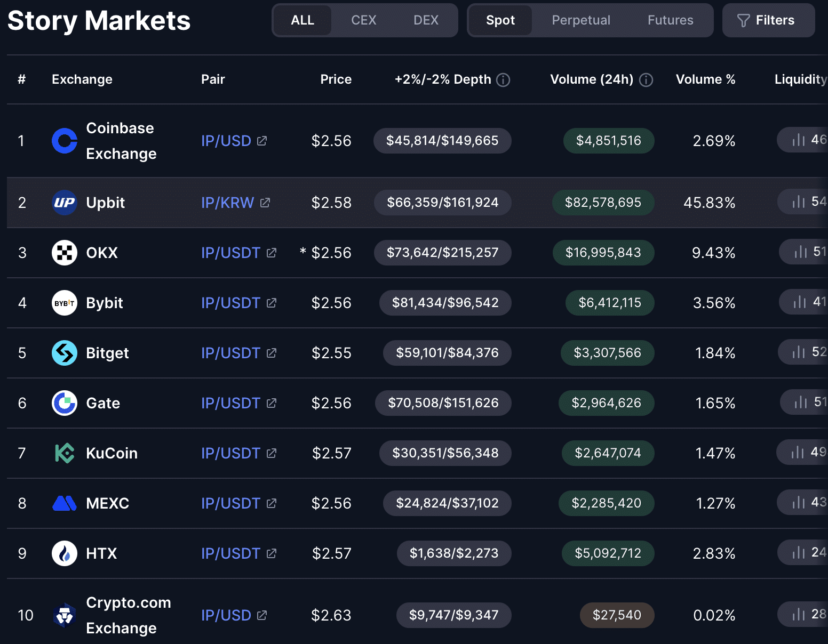Click the liquidity bars icon in Coinbase row
828x644 pixels.
(x=799, y=140)
